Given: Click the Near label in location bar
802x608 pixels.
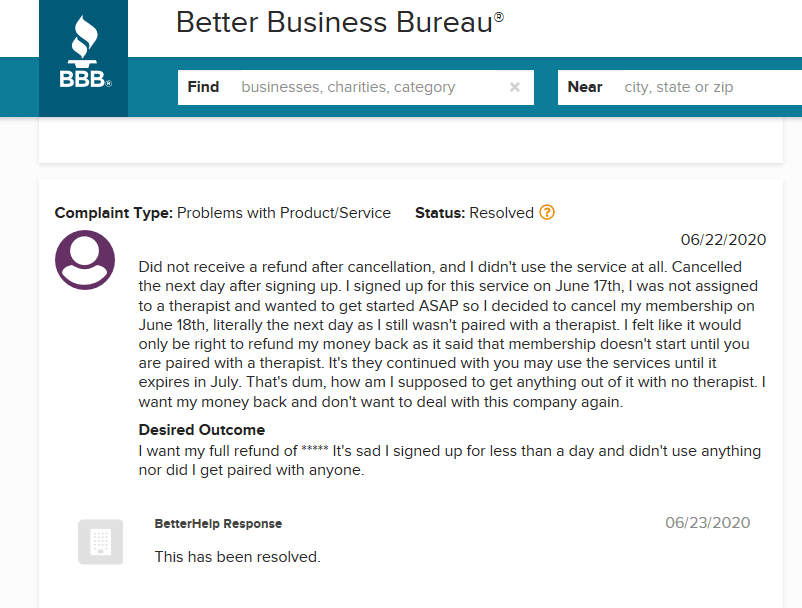Looking at the screenshot, I should [585, 87].
